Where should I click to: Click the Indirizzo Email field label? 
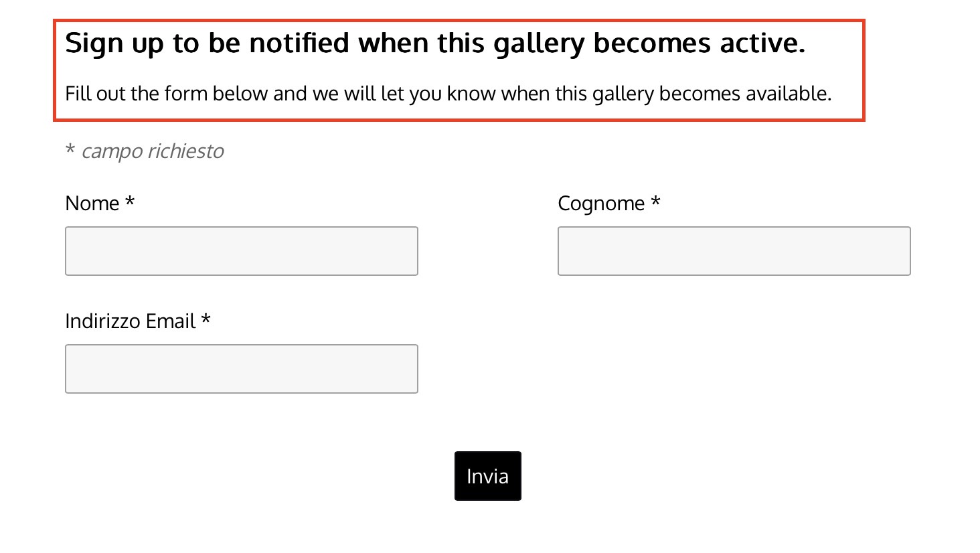(131, 321)
